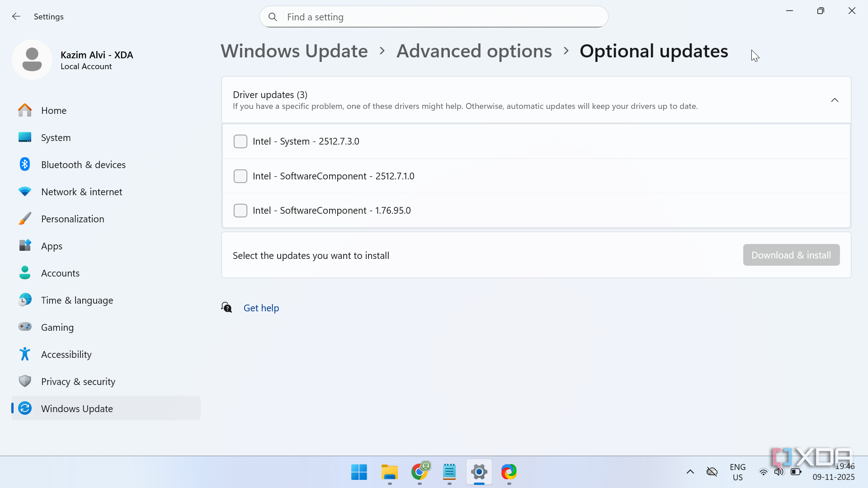Check Intel SoftwareComponent 2512.7.1.0 checkbox

tap(241, 176)
